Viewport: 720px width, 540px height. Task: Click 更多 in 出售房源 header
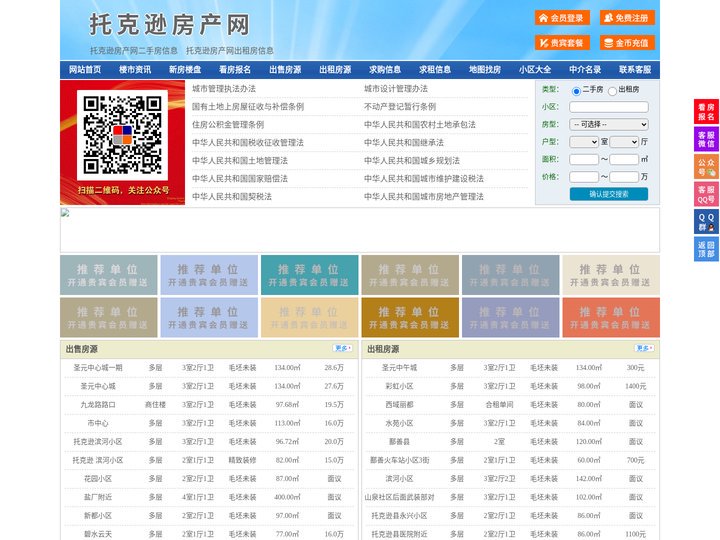[x=343, y=349]
